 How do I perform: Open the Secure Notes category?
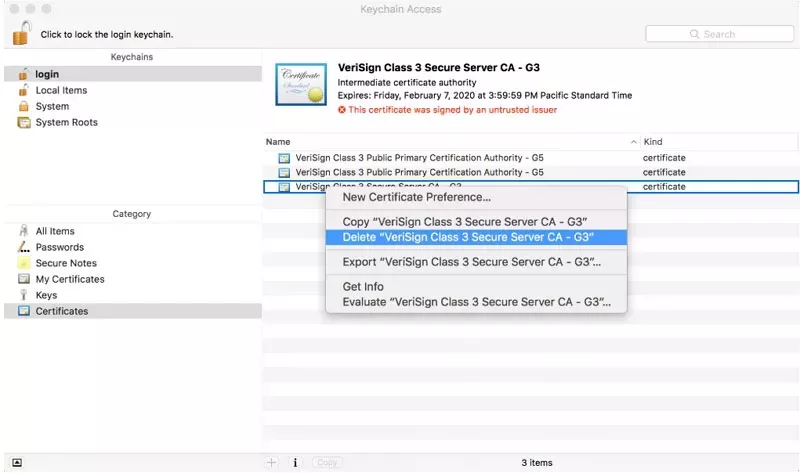click(65, 263)
